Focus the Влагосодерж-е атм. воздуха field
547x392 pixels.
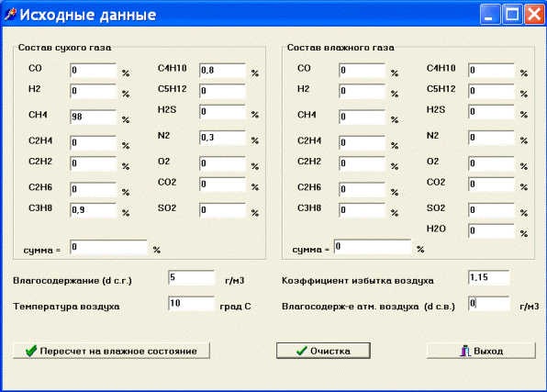[489, 304]
